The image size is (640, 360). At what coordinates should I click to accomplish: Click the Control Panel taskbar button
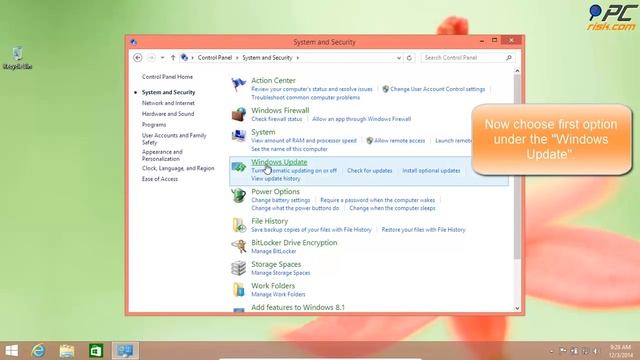click(125, 351)
